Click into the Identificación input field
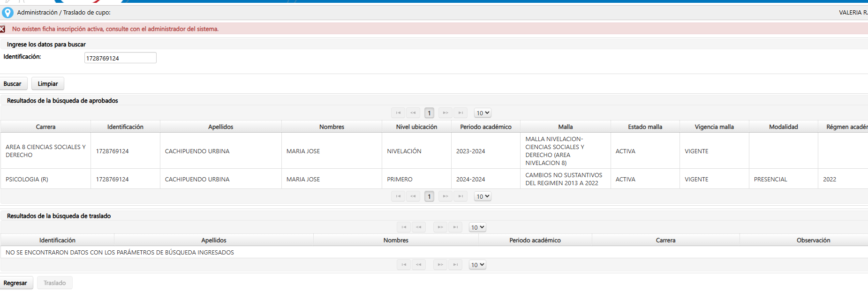Image resolution: width=868 pixels, height=307 pixels. point(120,58)
